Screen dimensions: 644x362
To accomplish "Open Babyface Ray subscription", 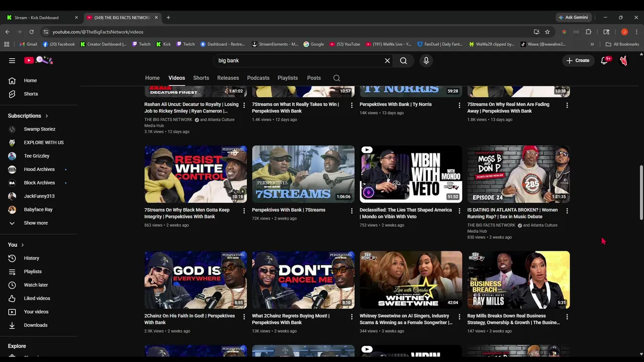I will pos(39,210).
